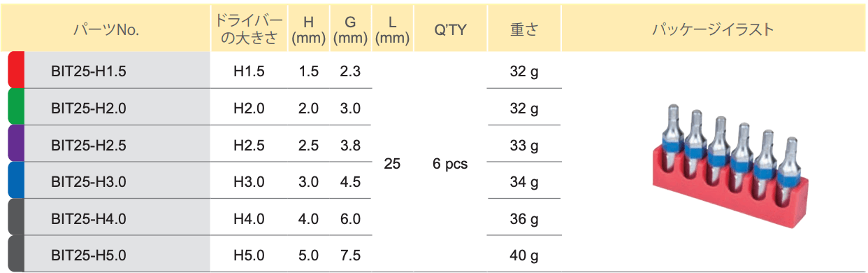
Task: Click the 40 g weight value
Action: click(524, 256)
